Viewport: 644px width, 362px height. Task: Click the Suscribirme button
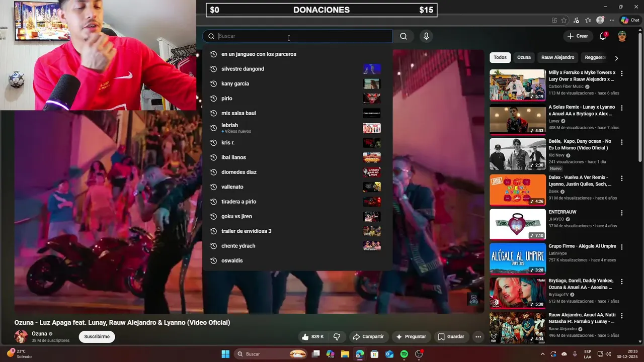(97, 337)
